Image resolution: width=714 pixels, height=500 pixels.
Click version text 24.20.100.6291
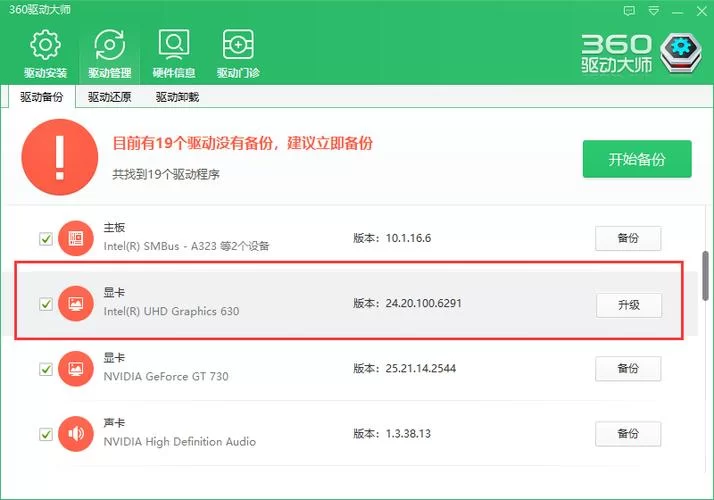423,303
